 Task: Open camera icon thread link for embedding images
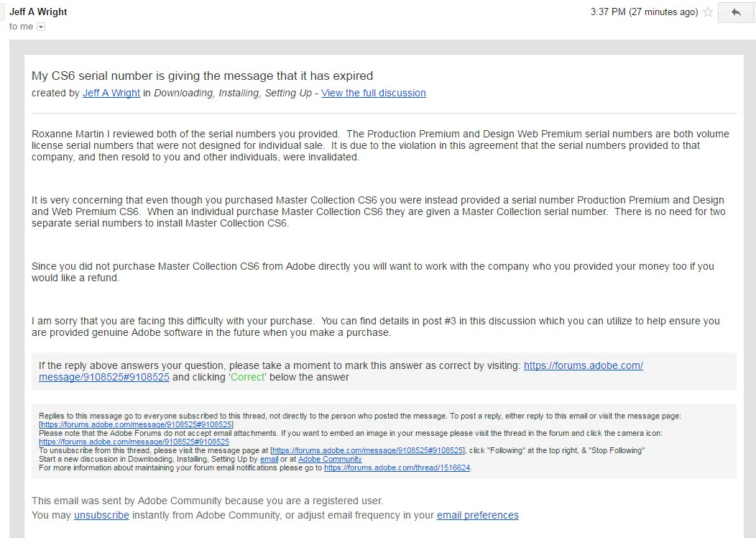coord(134,442)
